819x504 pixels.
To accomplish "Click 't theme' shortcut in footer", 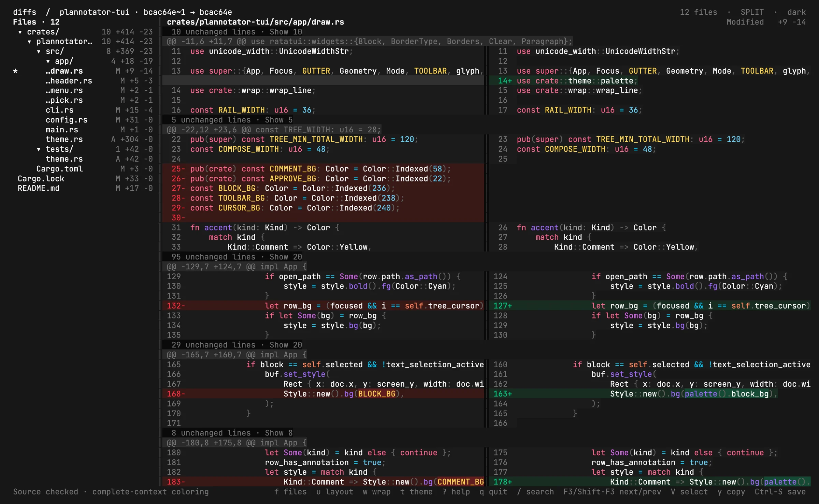I will pos(416,492).
